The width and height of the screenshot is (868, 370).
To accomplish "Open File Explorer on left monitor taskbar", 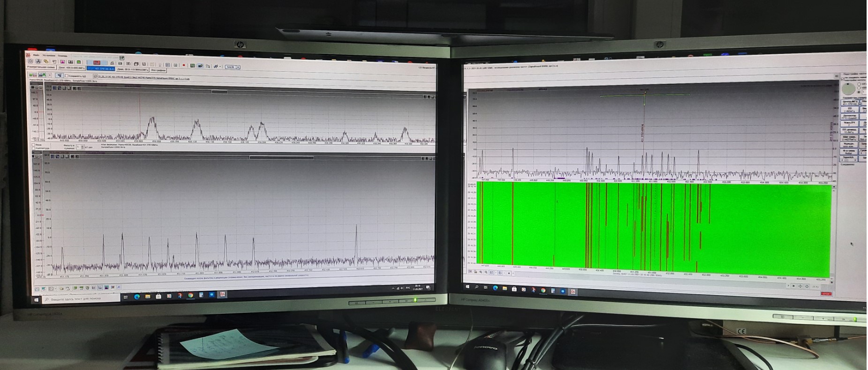I will (148, 296).
